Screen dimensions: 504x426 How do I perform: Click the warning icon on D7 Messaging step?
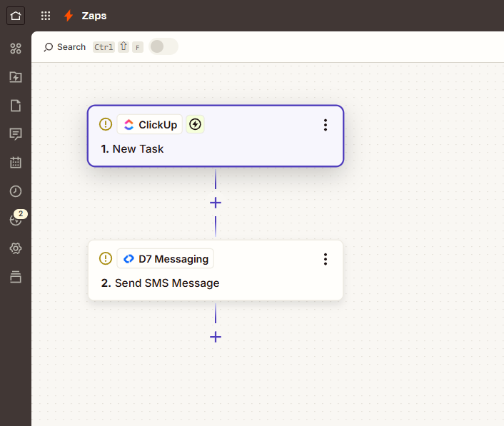pos(106,258)
